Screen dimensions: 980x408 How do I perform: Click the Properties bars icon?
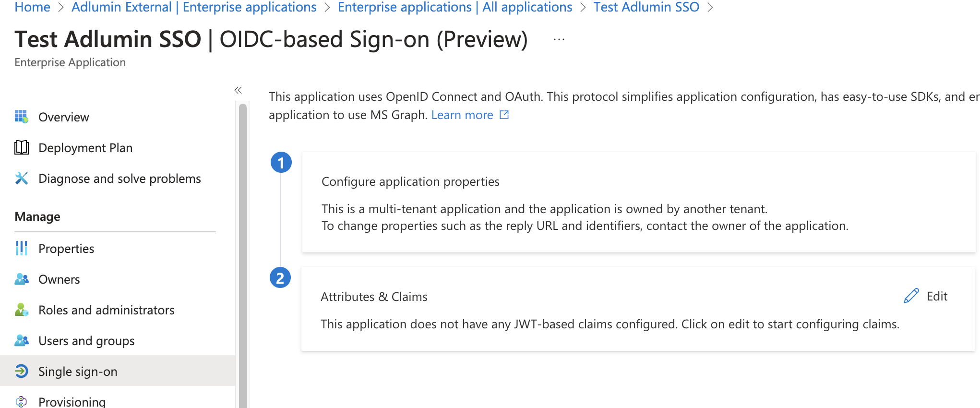pos(22,248)
